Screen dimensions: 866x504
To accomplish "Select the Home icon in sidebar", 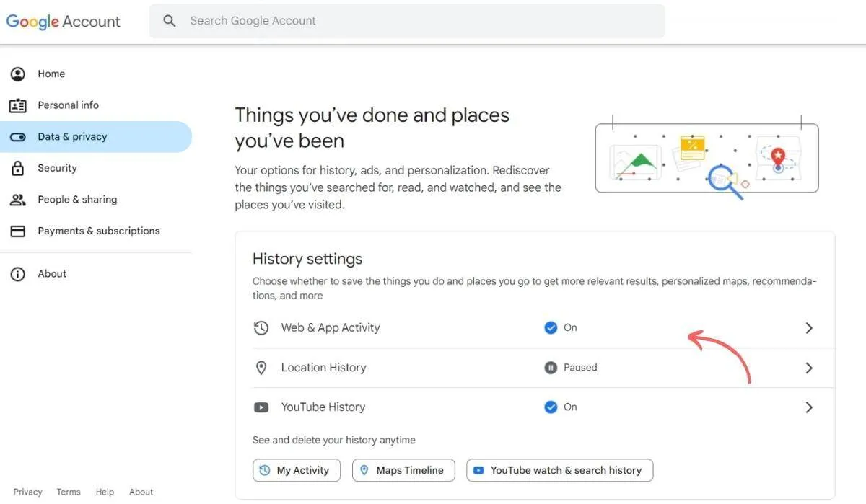I will [x=17, y=73].
